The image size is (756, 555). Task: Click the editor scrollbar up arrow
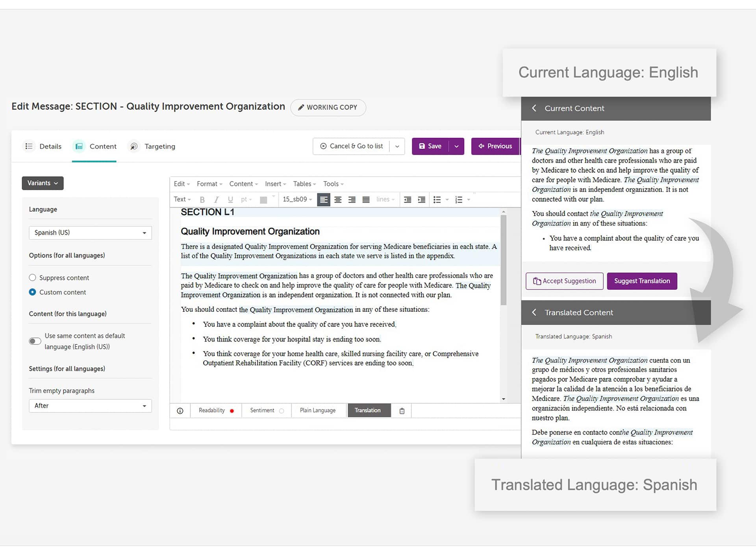[504, 212]
